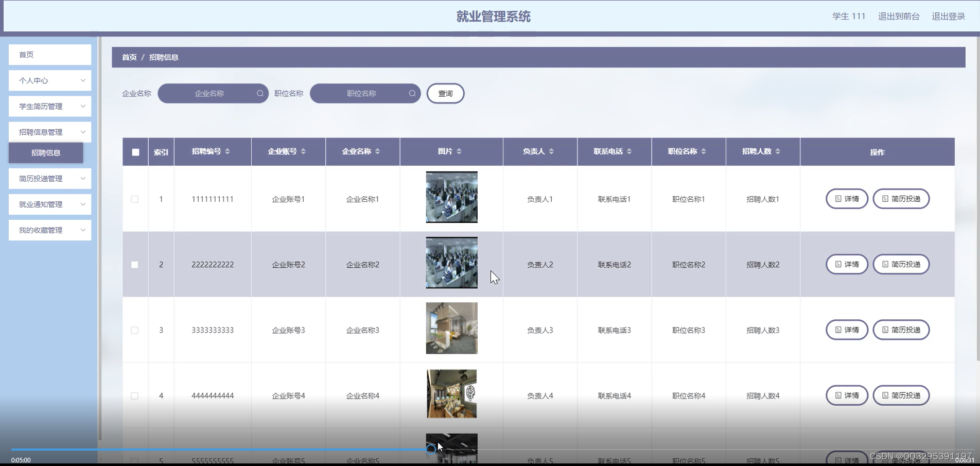Screen dimensions: 980x466
Task: Click the search icon in 企业名称 field
Action: [x=260, y=93]
